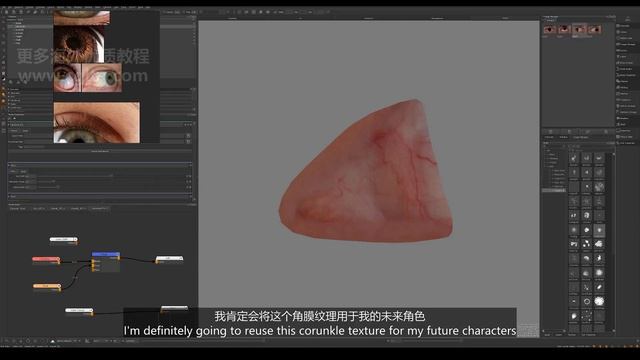The image size is (640, 360).
Task: Switch to the first node graph tab
Action: click(x=18, y=209)
